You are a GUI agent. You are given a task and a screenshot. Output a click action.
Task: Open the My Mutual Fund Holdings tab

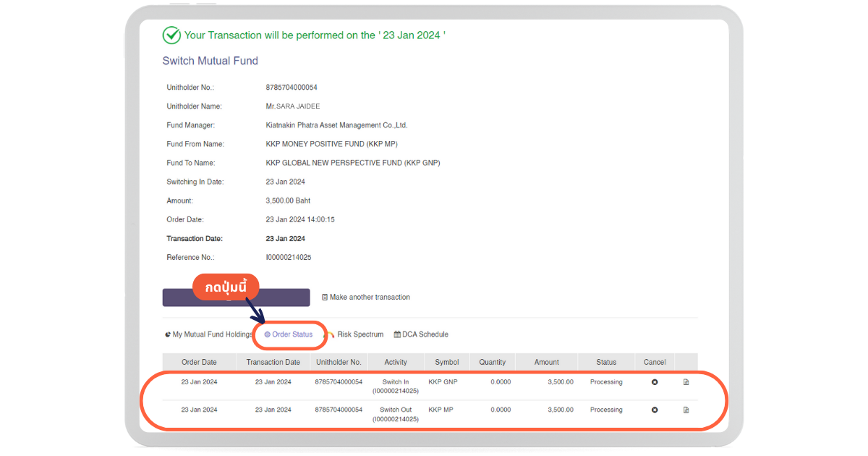pos(212,334)
